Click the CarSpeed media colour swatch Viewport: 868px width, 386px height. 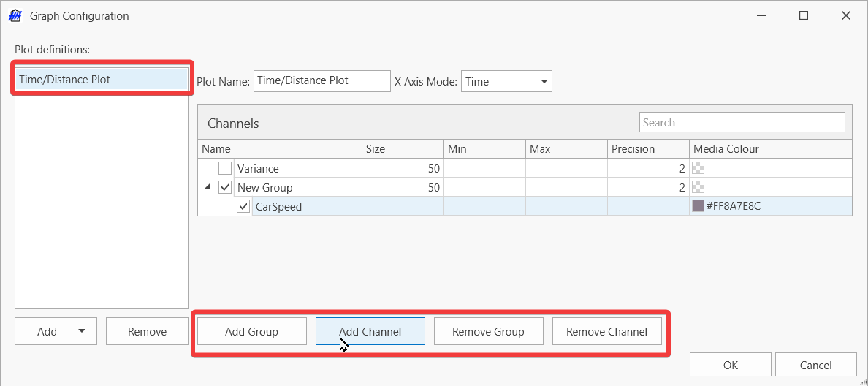coord(698,206)
